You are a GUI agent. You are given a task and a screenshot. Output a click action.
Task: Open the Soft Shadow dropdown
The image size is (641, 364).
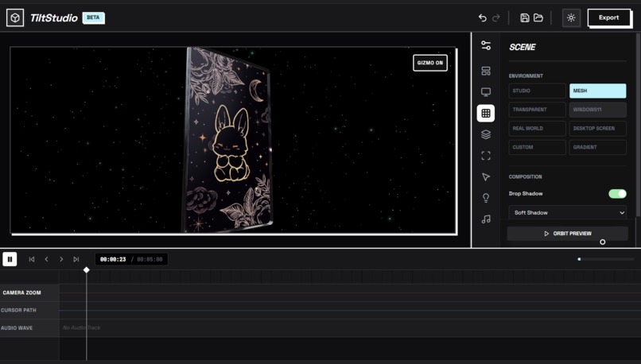coord(567,212)
